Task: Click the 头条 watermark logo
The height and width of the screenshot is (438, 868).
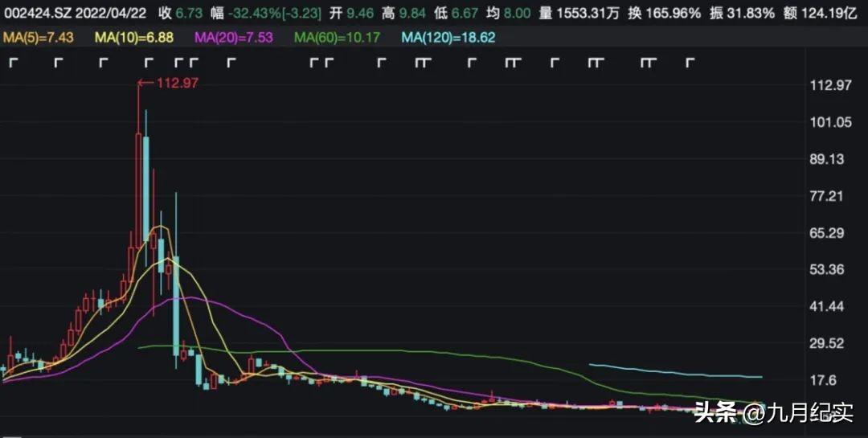Action: 715,414
